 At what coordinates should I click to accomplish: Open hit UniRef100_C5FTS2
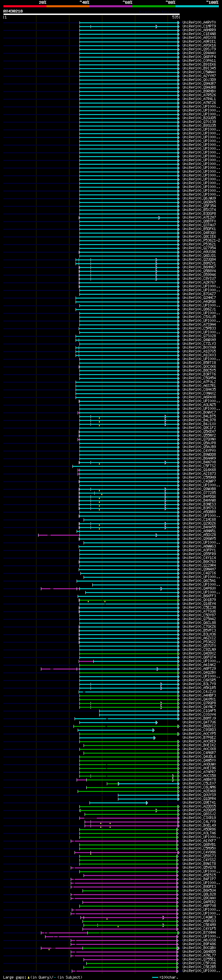tap(199, 466)
